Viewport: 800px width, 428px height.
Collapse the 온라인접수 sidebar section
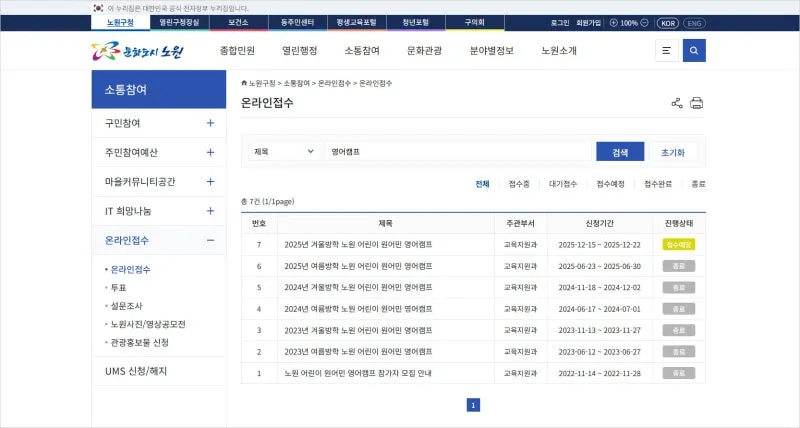click(x=210, y=240)
